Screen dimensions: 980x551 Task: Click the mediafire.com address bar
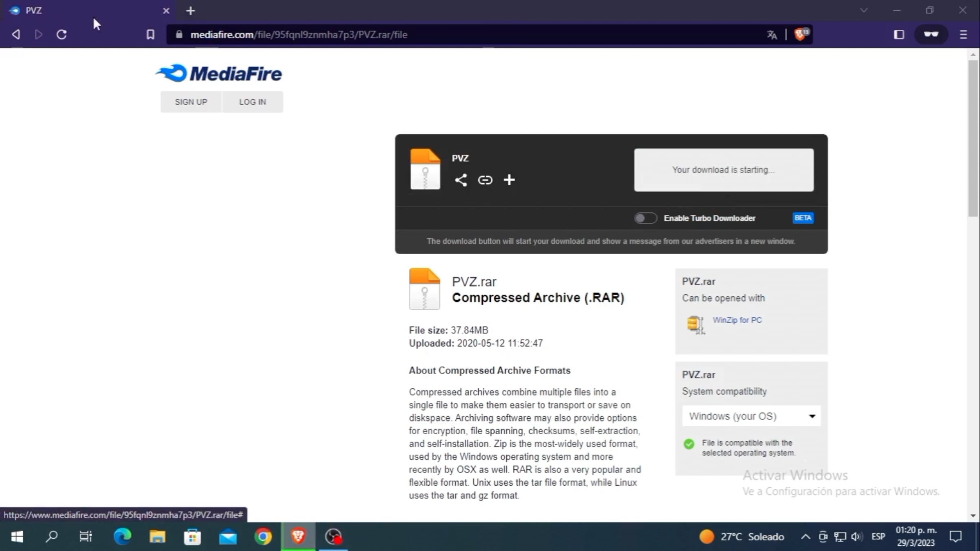click(x=449, y=35)
